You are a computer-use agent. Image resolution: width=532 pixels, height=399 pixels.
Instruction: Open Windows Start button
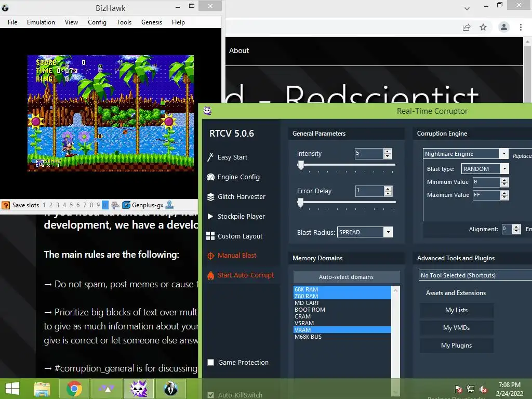pyautogui.click(x=12, y=389)
